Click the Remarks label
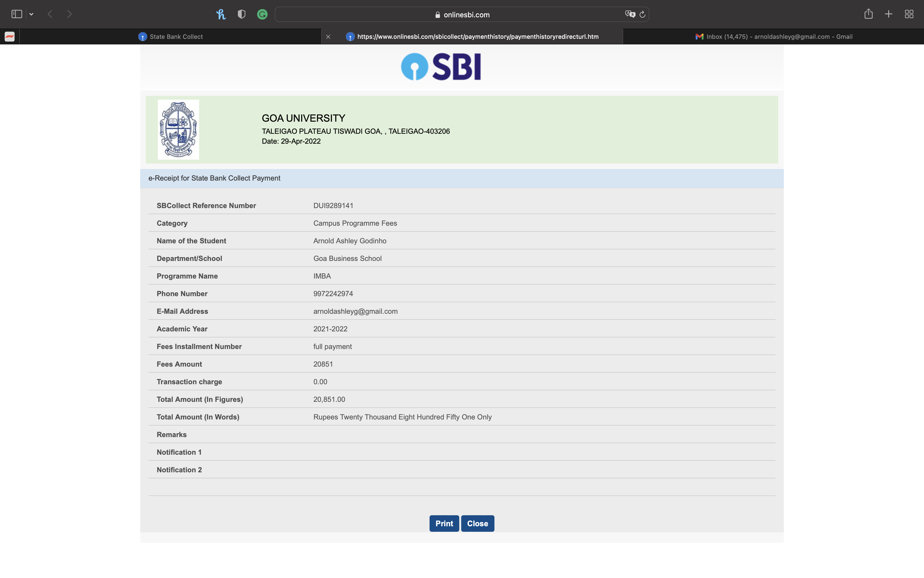The width and height of the screenshot is (924, 578). pyautogui.click(x=171, y=435)
